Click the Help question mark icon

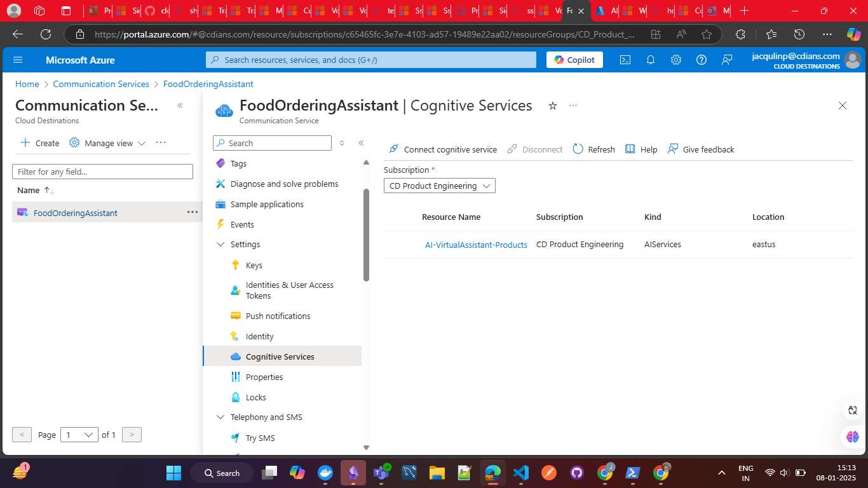(702, 60)
